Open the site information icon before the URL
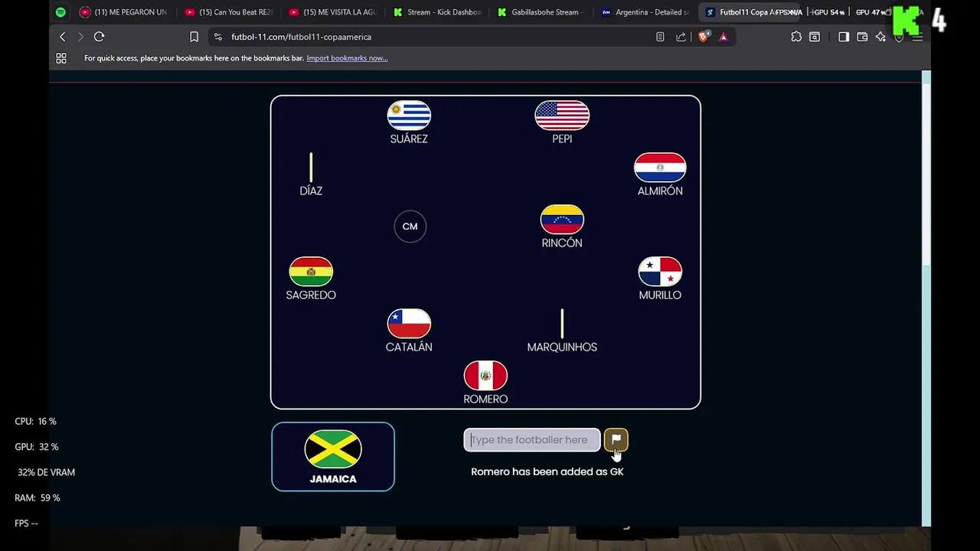 click(x=218, y=37)
